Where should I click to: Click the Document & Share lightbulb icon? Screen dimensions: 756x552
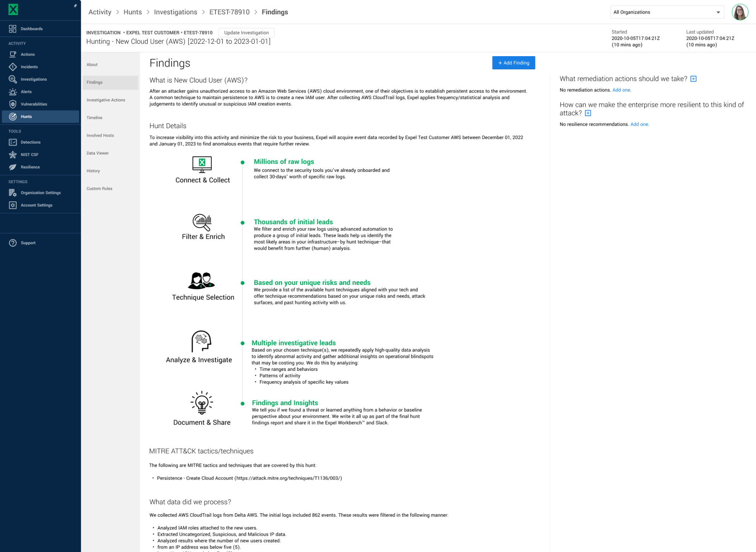pos(202,403)
